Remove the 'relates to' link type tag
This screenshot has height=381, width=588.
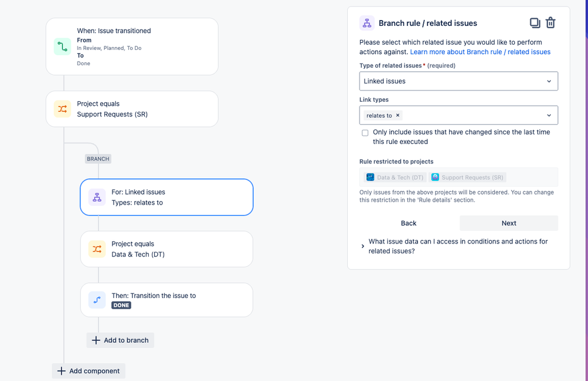[x=398, y=115]
